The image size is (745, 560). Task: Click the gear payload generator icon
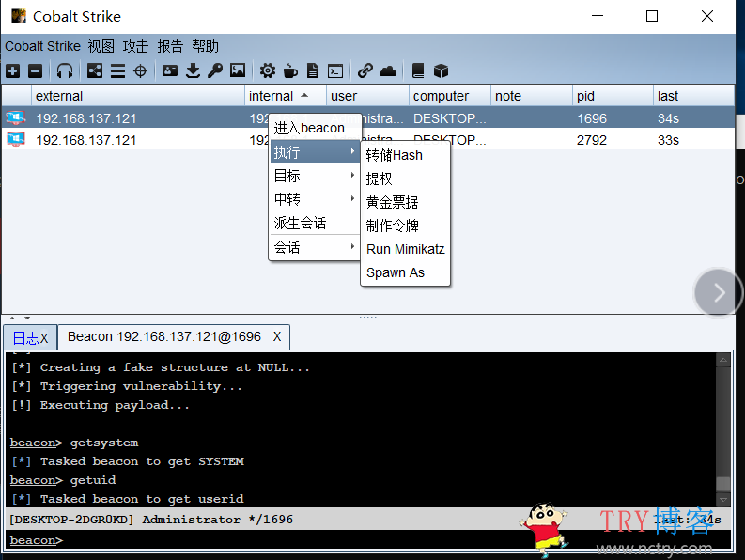pos(268,71)
